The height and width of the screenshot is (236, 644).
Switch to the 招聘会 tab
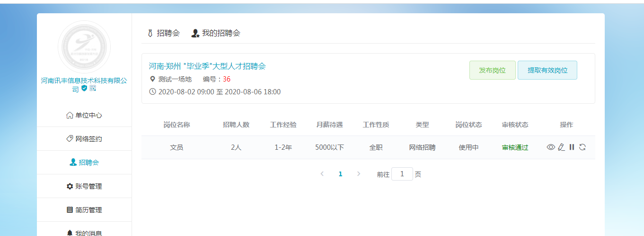[x=163, y=33]
